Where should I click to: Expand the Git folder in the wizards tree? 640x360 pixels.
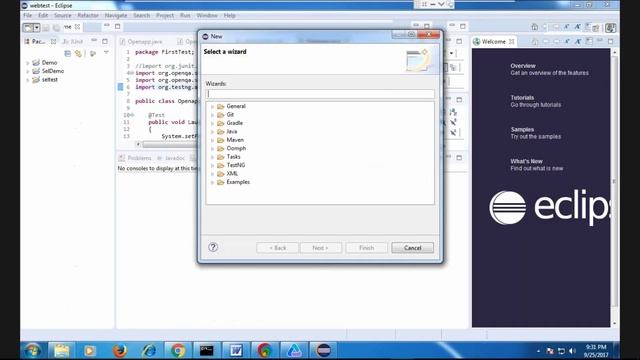212,115
